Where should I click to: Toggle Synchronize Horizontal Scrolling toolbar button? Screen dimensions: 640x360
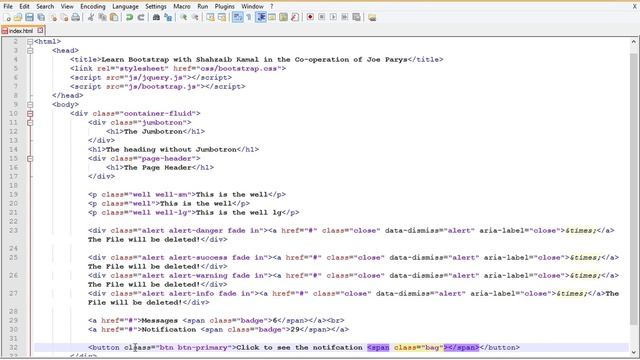coord(222,17)
